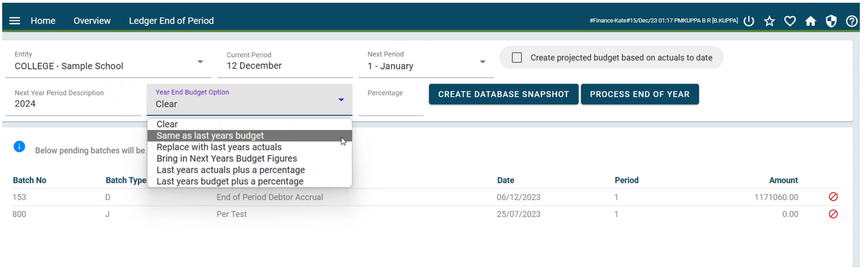This screenshot has width=868, height=274.
Task: Click the heart icon in header
Action: (x=790, y=21)
